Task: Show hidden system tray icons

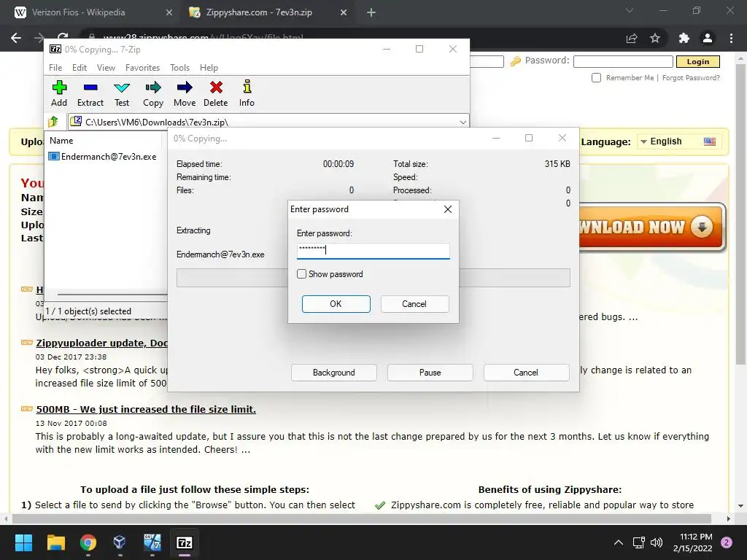Action: click(619, 542)
